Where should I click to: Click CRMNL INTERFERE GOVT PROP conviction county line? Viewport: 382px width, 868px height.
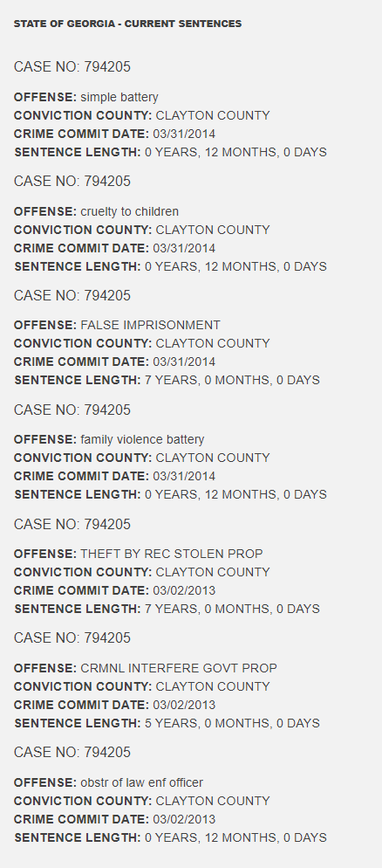coord(142,686)
